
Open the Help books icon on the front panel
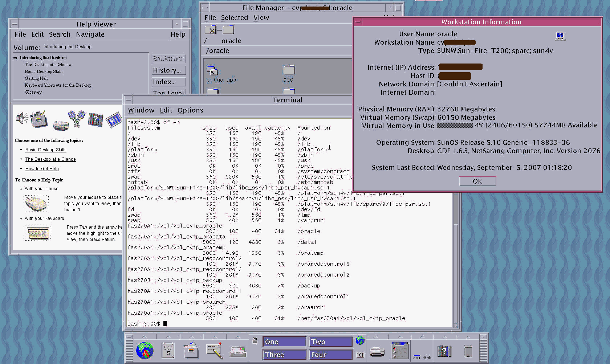tap(444, 351)
